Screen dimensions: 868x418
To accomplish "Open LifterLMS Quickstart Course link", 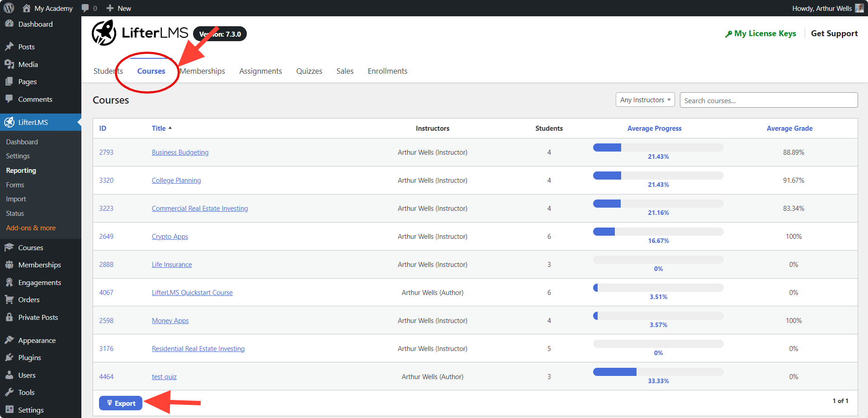I will pos(192,293).
